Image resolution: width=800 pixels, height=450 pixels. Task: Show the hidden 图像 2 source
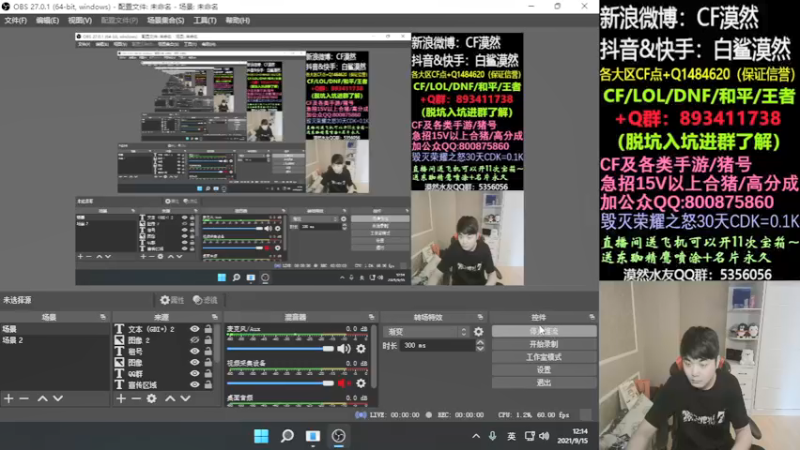(194, 340)
